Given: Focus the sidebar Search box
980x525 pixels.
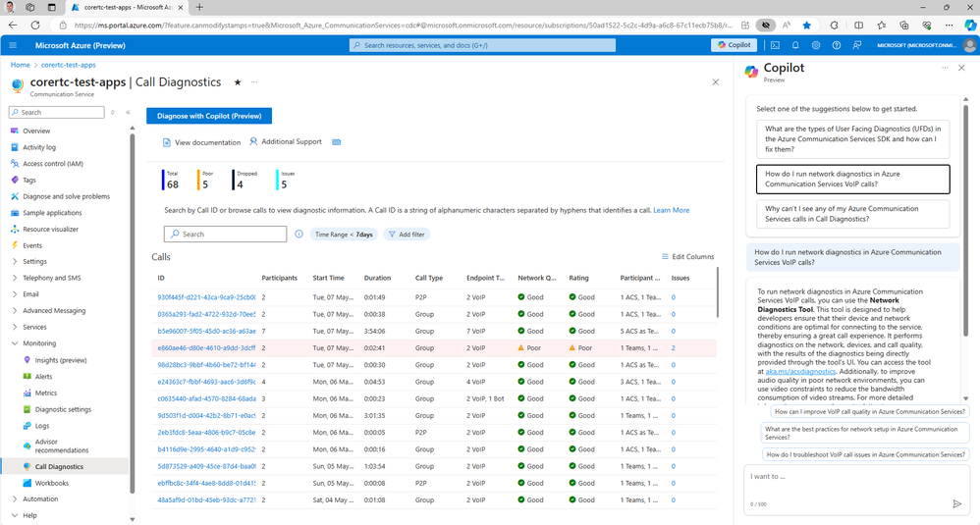Looking at the screenshot, I should coord(56,113).
